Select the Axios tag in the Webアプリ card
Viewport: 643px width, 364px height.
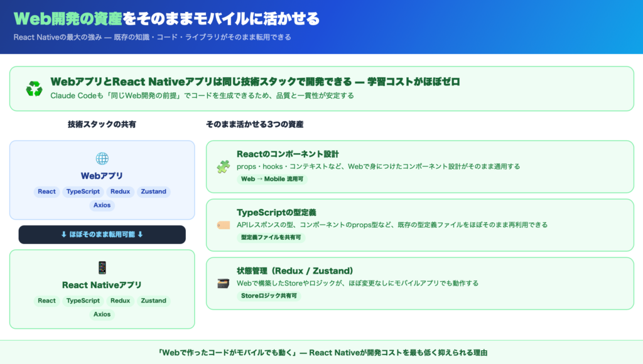tap(102, 205)
